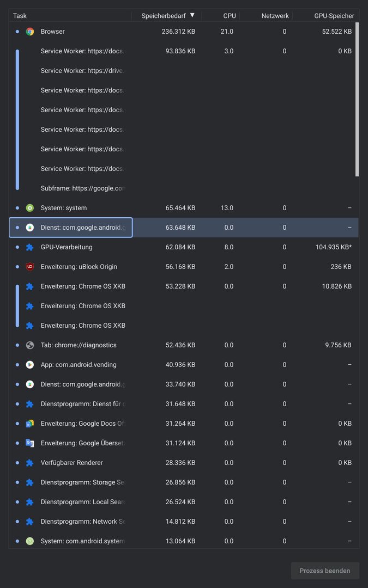368x588 pixels.
Task: Click the red uBlock Origin shield icon
Action: point(30,267)
